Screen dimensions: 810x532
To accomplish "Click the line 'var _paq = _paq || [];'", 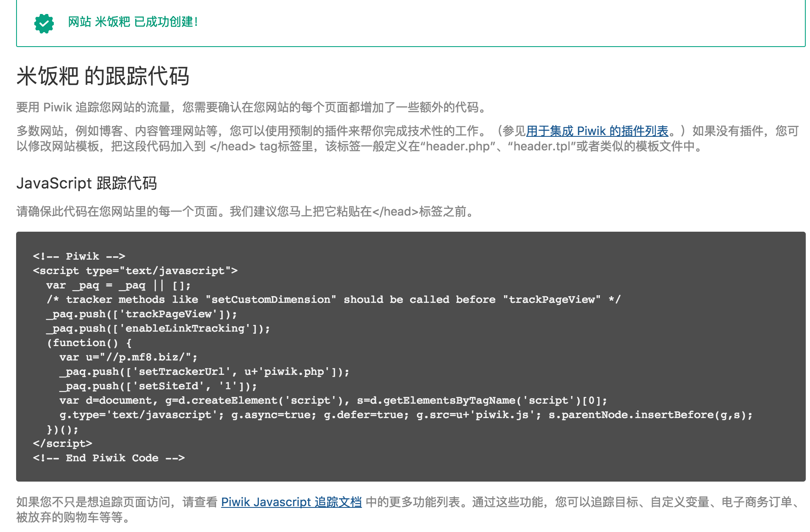I will pyautogui.click(x=119, y=285).
